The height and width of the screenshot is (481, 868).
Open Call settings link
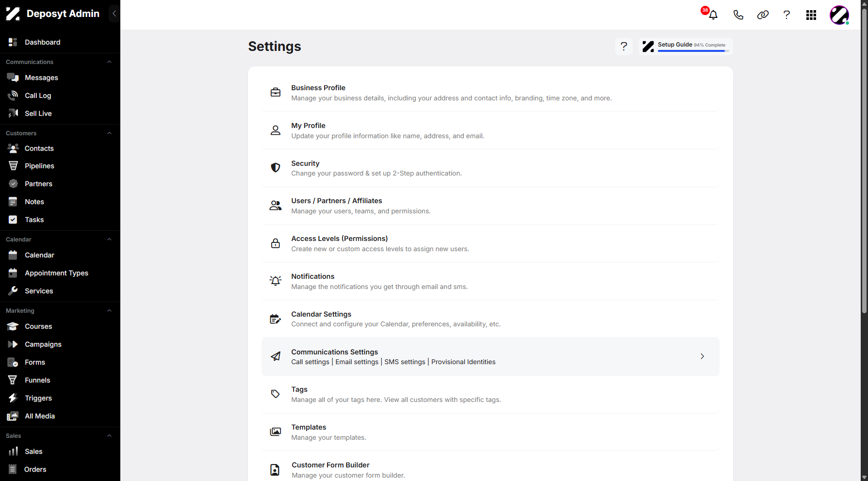click(311, 362)
